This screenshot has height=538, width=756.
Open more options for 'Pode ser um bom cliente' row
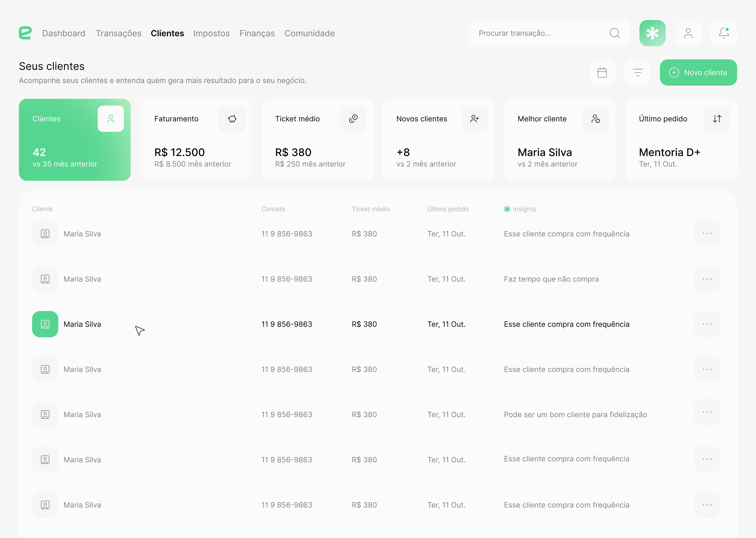pyautogui.click(x=707, y=412)
